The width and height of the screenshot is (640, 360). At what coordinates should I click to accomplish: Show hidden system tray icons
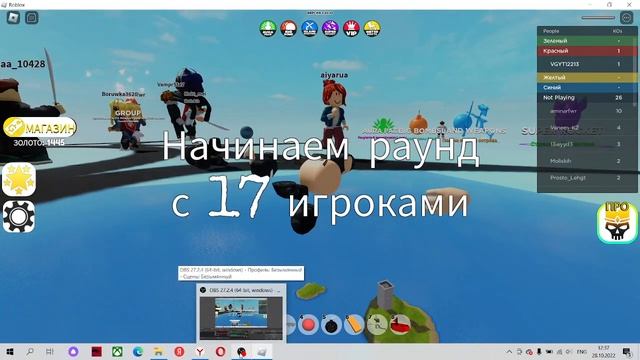tap(509, 351)
